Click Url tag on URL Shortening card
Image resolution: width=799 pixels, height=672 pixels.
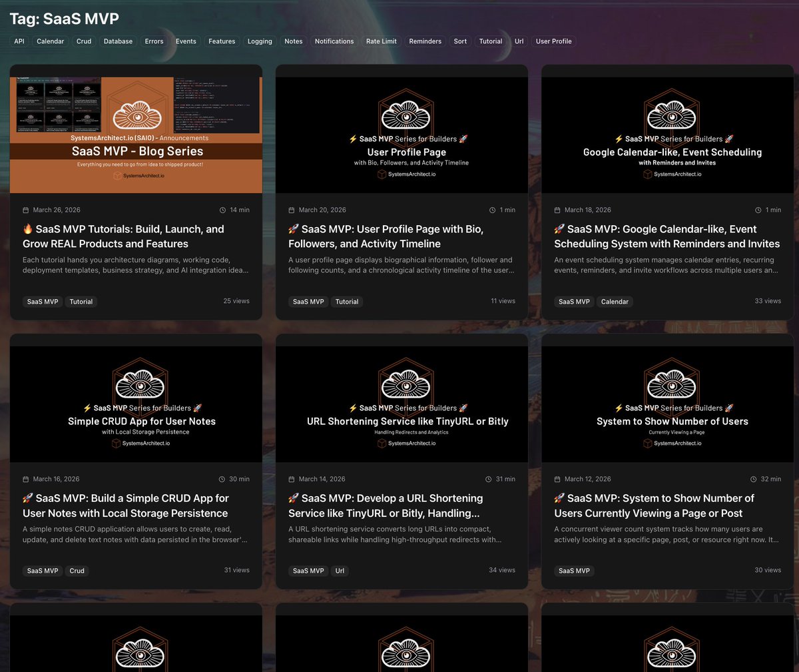click(x=340, y=571)
